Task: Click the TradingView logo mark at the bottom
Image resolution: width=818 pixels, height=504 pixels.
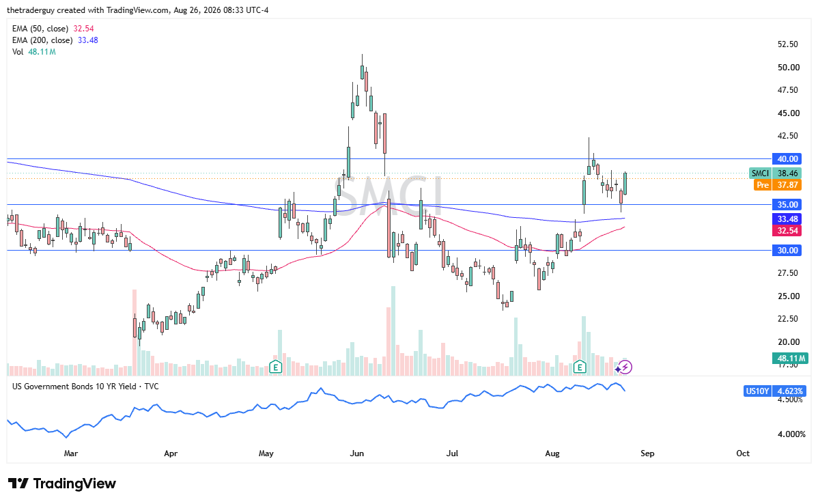Action: pyautogui.click(x=18, y=484)
